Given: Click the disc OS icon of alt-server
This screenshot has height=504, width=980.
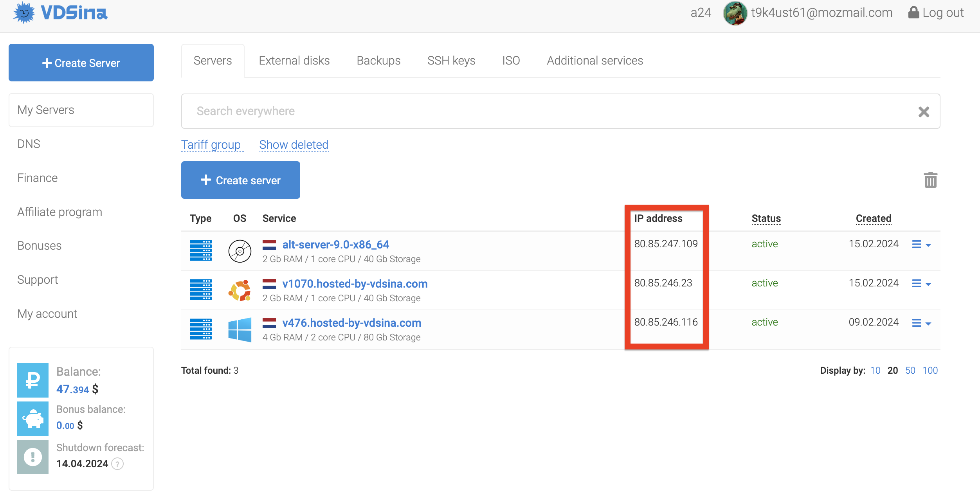Looking at the screenshot, I should (240, 251).
